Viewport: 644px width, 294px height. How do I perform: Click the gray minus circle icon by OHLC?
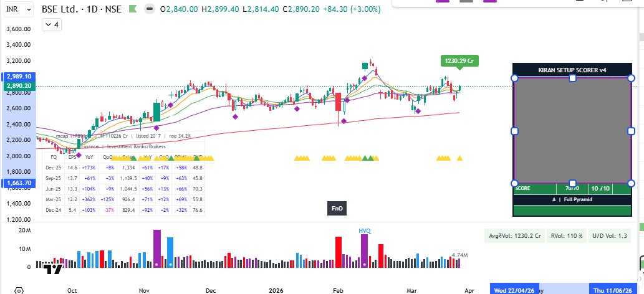(x=150, y=9)
